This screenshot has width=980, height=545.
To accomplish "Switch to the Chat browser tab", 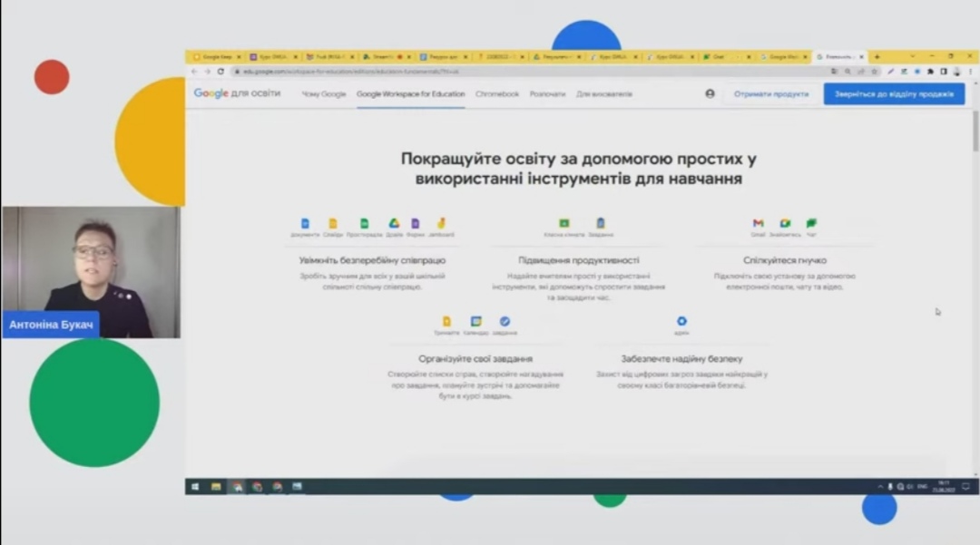I will pos(726,57).
